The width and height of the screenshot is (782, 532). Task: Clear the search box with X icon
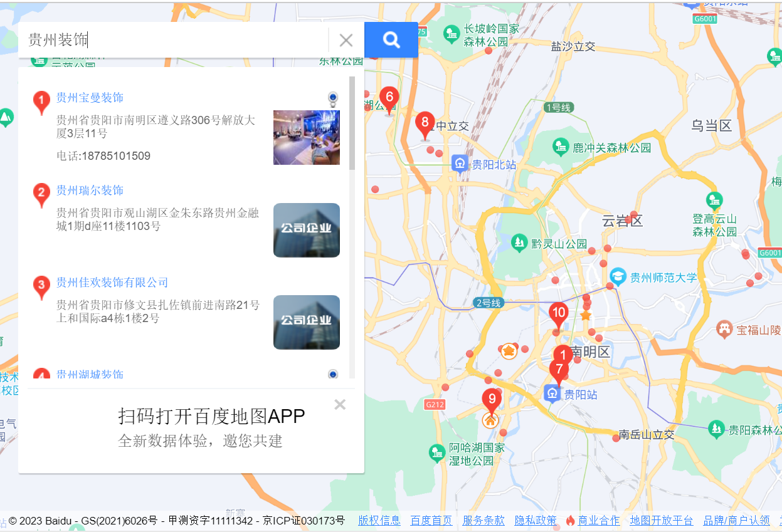(346, 41)
